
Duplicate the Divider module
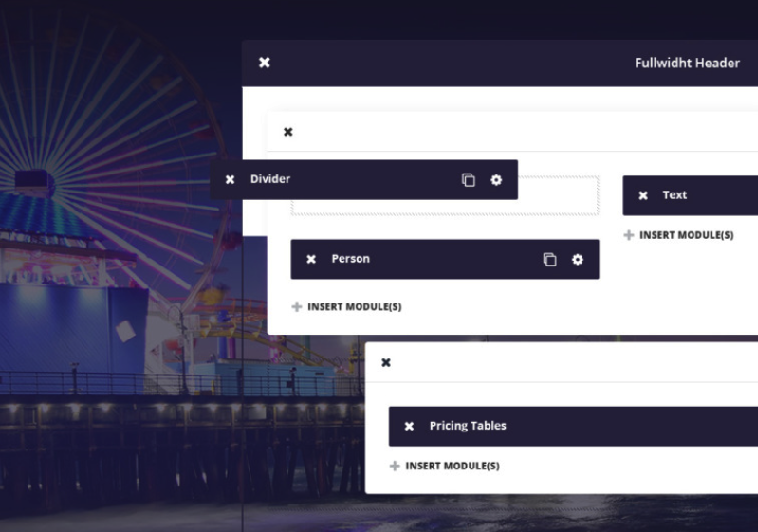click(468, 180)
